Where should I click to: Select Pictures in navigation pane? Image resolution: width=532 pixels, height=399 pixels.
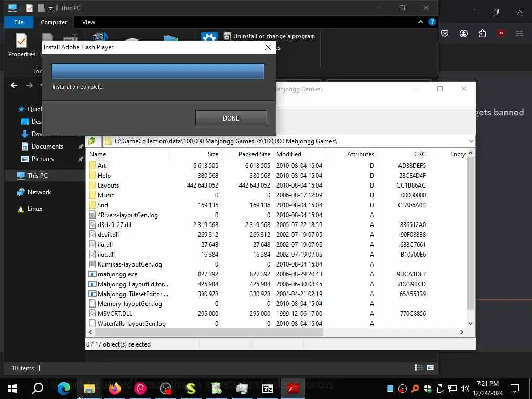[42, 159]
